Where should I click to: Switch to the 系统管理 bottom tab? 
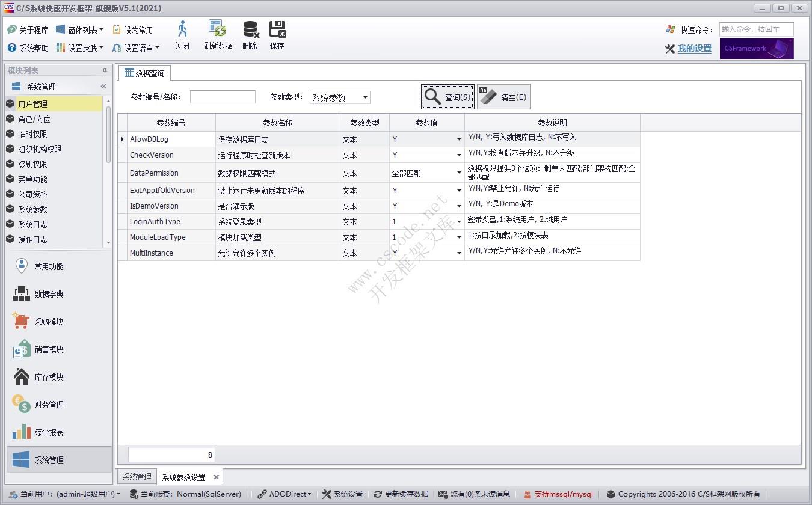point(137,476)
